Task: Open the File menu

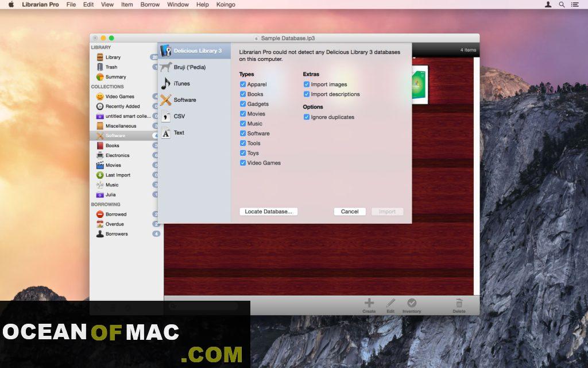Action: pyautogui.click(x=71, y=5)
